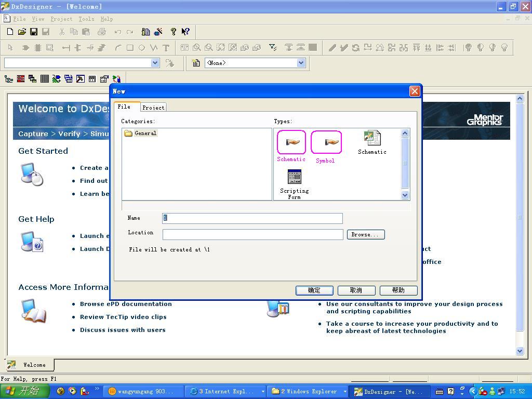This screenshot has width=532, height=399.
Task: Choose the Scripting Form type
Action: tap(294, 184)
